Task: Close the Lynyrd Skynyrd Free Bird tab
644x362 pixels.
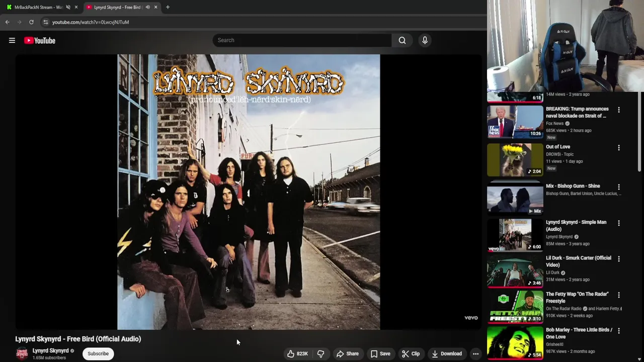Action: pyautogui.click(x=155, y=8)
